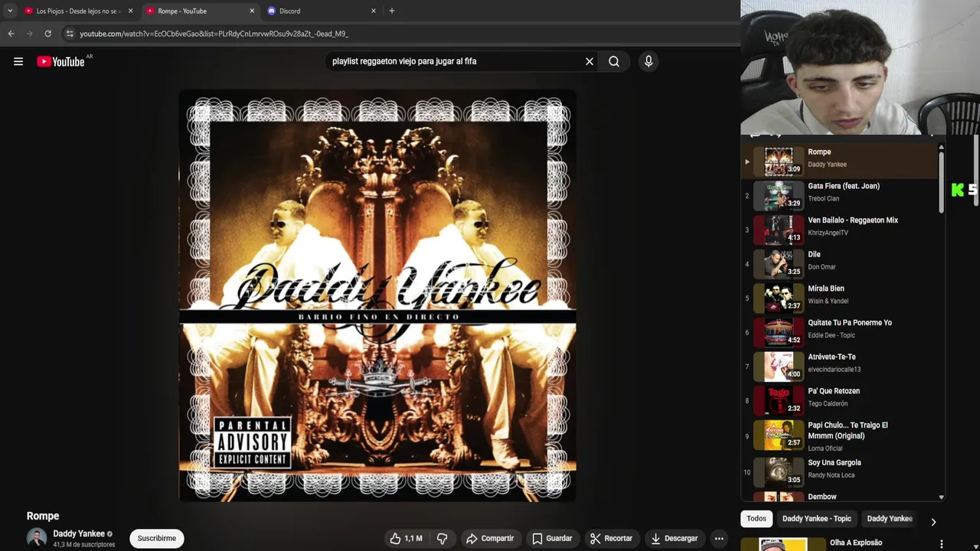Screen dimensions: 980x551
Task: Go to YouTube home via logo
Action: [x=60, y=61]
